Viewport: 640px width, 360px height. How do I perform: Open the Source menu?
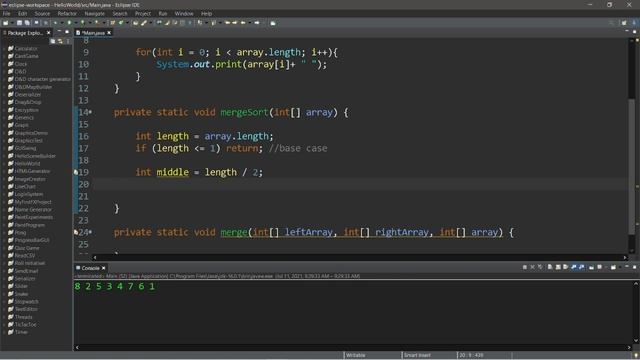click(x=42, y=13)
